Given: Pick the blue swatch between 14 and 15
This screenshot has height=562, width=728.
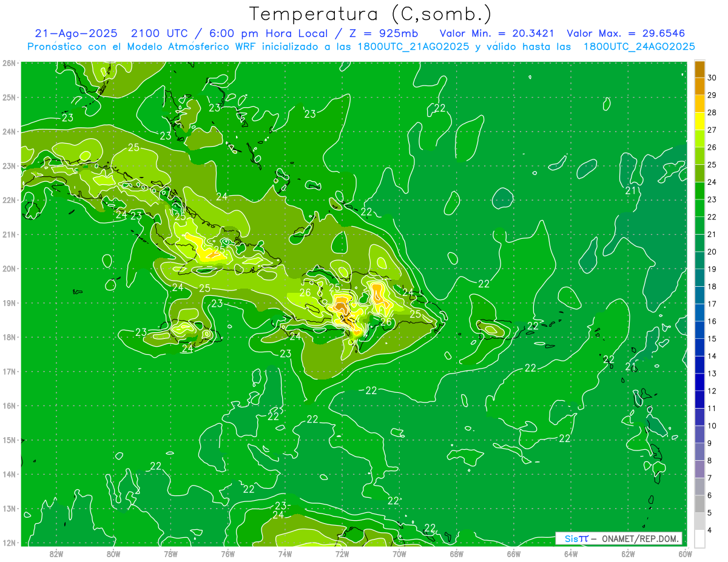Looking at the screenshot, I should [699, 347].
